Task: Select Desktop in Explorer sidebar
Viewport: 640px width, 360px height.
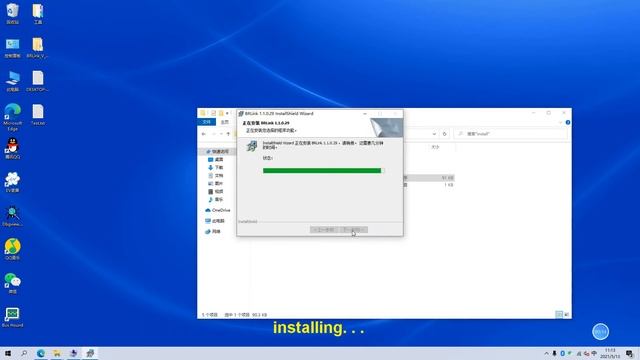Action: pyautogui.click(x=216, y=160)
